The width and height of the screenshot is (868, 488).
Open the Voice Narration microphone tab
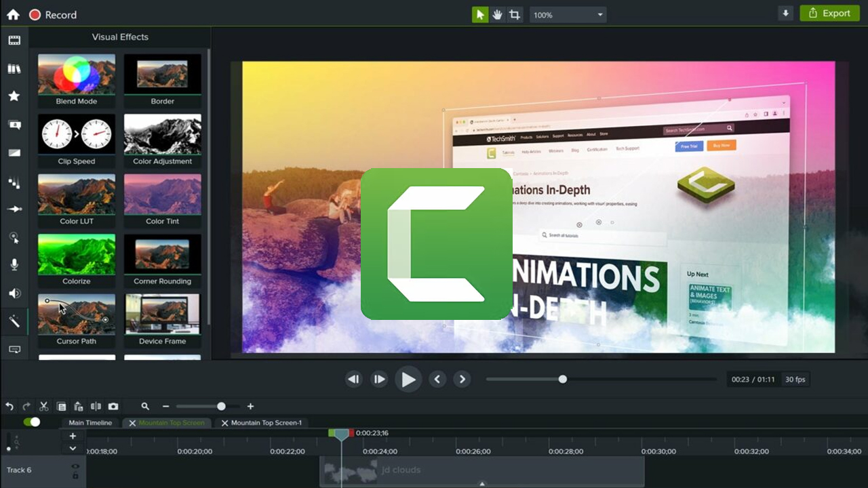coord(14,265)
